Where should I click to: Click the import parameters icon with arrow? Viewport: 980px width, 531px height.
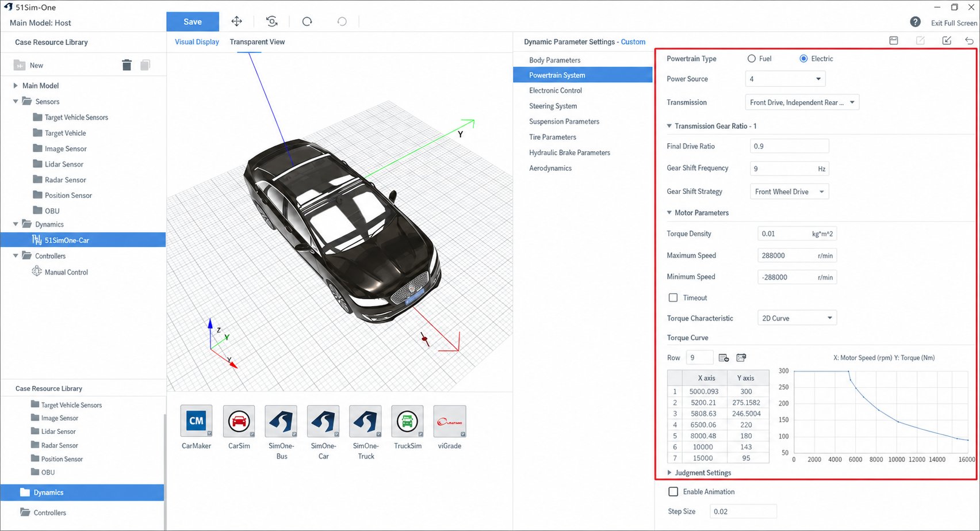pyautogui.click(x=947, y=40)
